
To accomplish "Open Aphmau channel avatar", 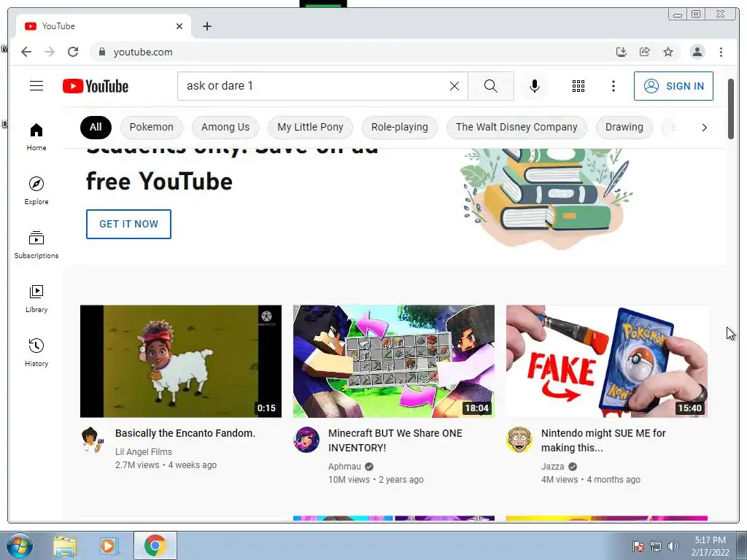I will (x=306, y=440).
